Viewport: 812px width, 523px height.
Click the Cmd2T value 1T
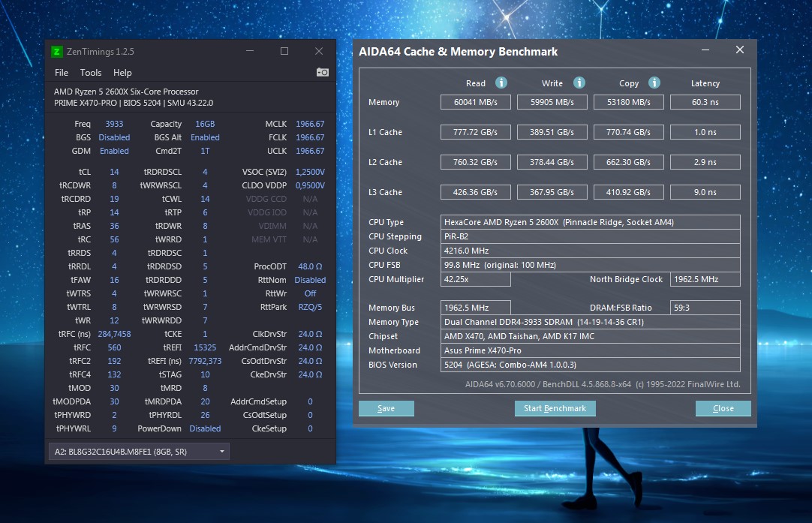click(205, 151)
